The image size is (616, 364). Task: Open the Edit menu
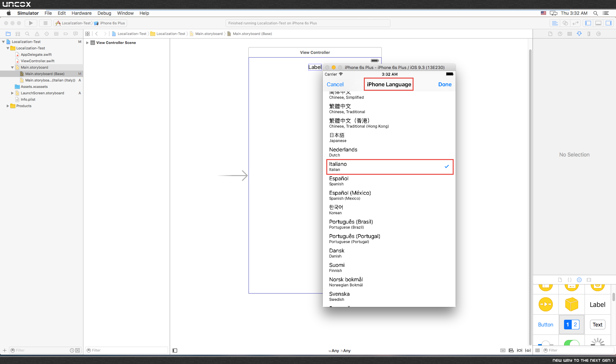(62, 13)
